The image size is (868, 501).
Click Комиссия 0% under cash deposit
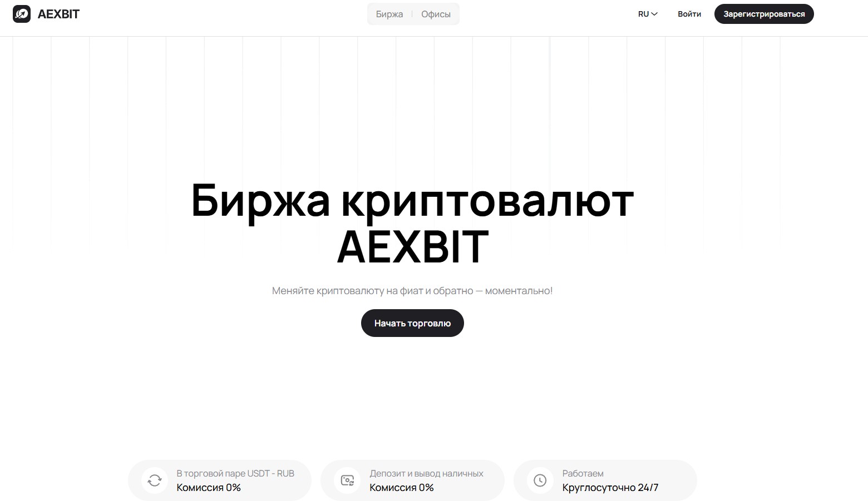(x=401, y=488)
